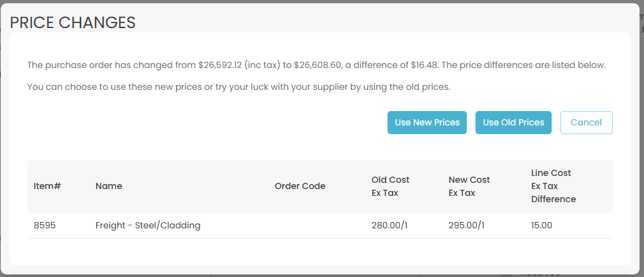Image resolution: width=644 pixels, height=277 pixels.
Task: Click the Item# column header
Action: pos(47,186)
